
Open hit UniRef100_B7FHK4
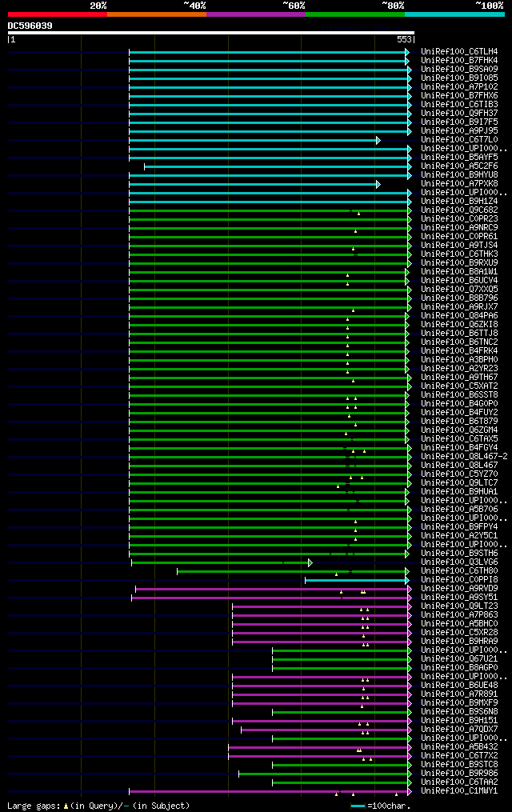click(x=459, y=61)
